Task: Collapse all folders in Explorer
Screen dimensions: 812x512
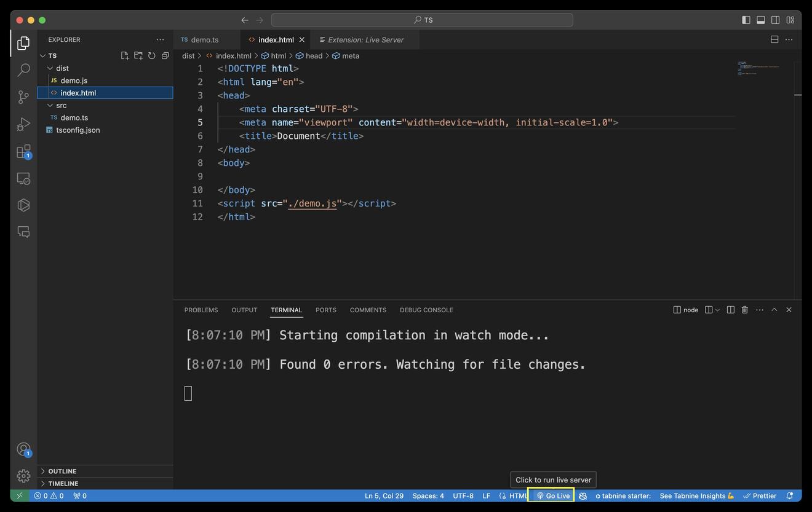Action: click(x=165, y=56)
